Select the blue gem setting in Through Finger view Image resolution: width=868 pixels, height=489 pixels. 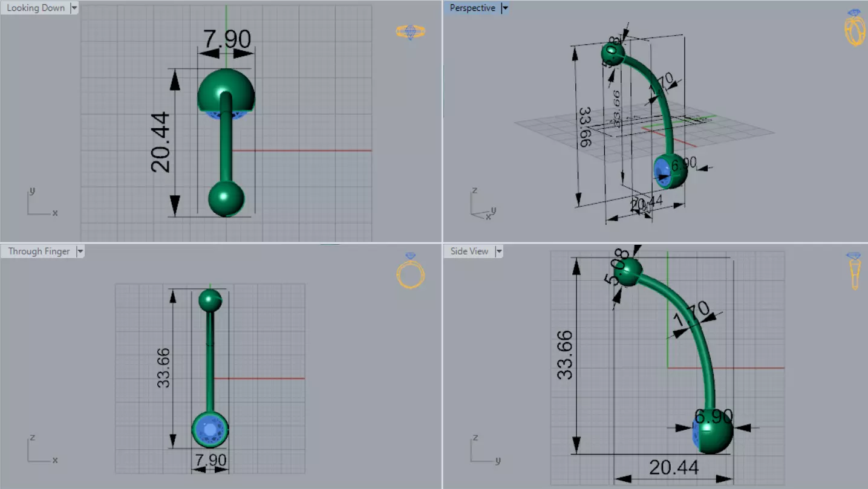pyautogui.click(x=210, y=430)
